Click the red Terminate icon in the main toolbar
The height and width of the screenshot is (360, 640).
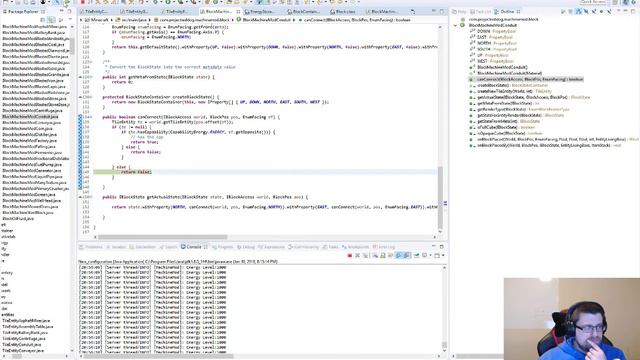83,2
